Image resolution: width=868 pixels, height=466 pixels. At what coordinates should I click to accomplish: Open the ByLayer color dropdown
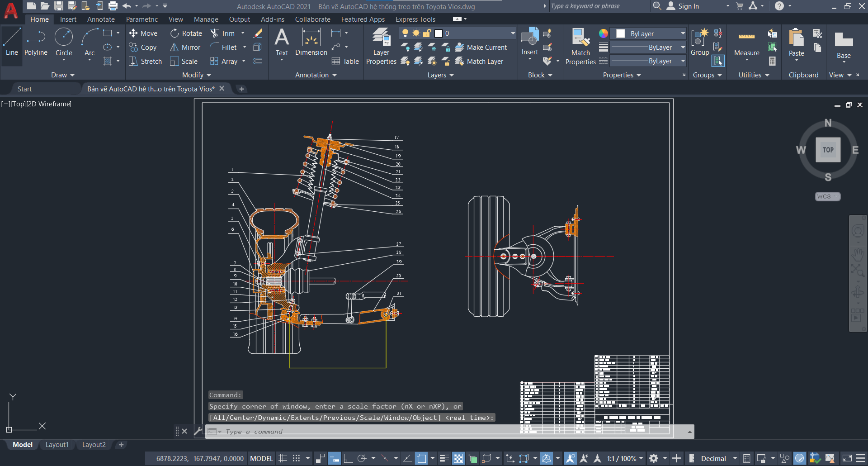[x=648, y=33]
